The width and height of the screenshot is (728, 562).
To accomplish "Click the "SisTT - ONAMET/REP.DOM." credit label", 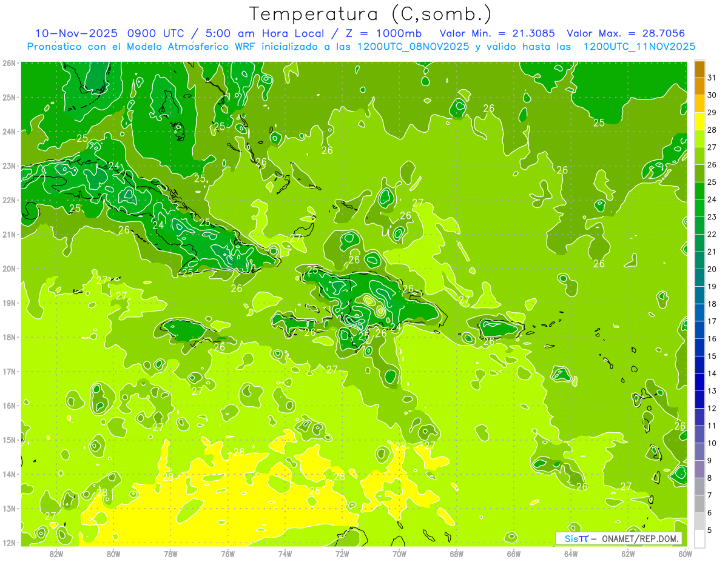I will click(619, 538).
